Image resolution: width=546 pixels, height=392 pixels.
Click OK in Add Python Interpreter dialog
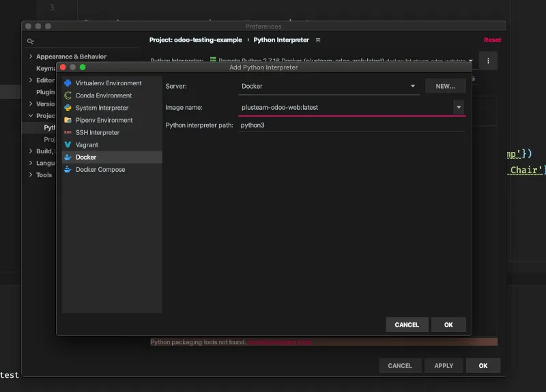448,325
